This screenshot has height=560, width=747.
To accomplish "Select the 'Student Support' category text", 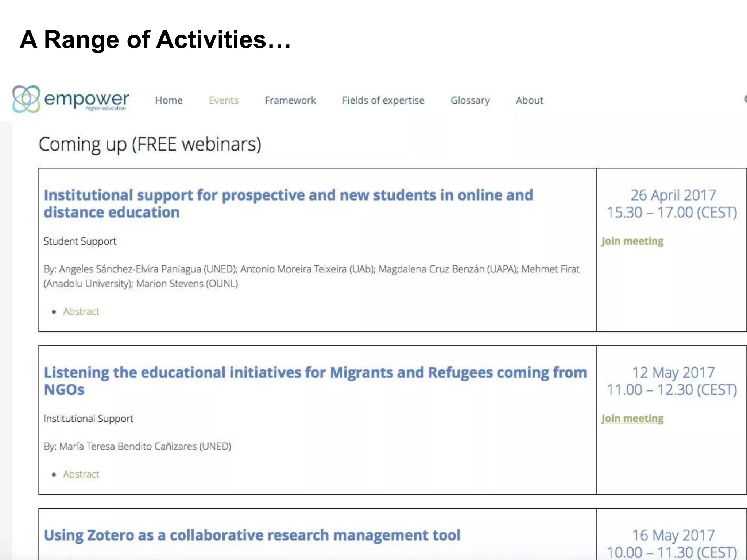I will click(80, 241).
